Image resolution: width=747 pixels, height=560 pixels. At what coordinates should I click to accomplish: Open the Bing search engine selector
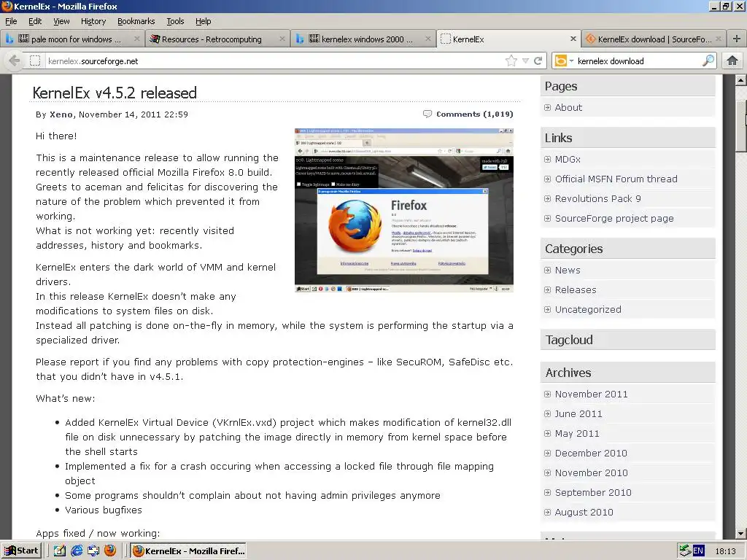pos(564,61)
